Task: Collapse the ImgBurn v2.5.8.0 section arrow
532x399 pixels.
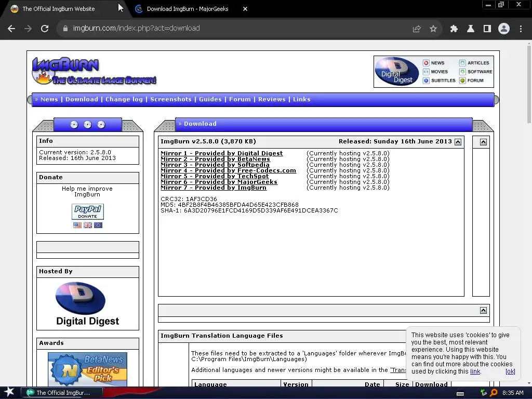Action: [x=458, y=142]
